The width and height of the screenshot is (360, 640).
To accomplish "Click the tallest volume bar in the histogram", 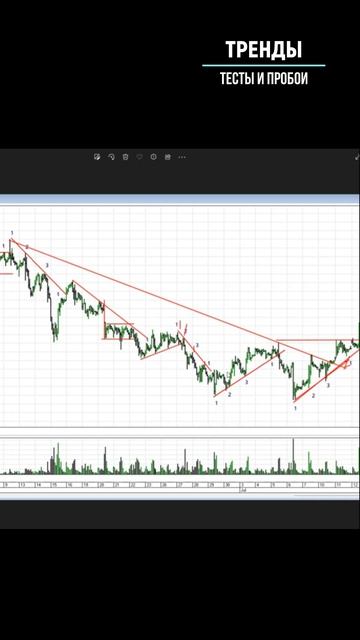I will [x=293, y=456].
